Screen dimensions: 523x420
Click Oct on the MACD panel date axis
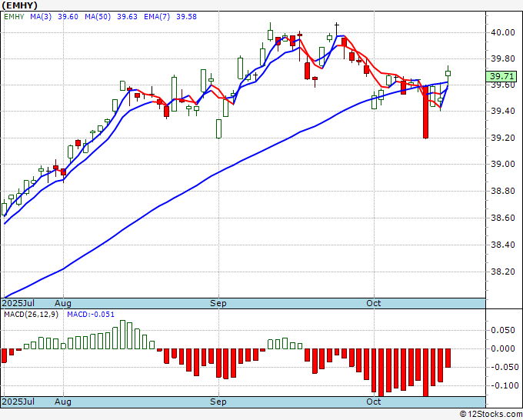373,402
